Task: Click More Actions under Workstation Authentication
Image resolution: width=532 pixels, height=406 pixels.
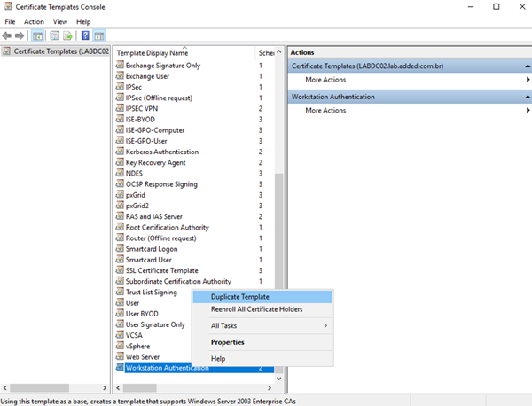Action: click(325, 111)
